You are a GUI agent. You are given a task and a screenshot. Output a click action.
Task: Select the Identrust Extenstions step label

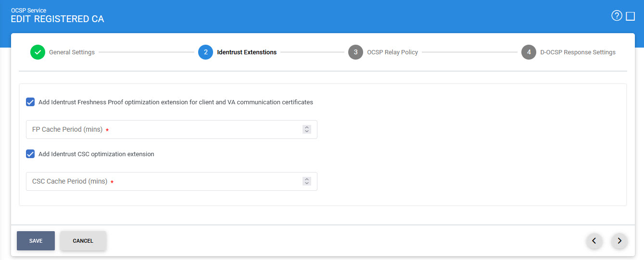[x=247, y=52]
